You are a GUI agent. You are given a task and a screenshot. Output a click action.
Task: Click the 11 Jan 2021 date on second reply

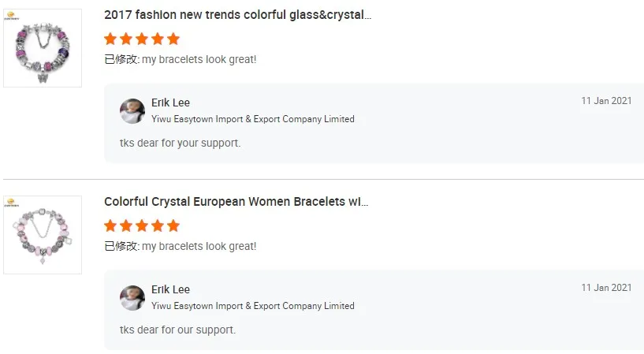[x=606, y=288]
